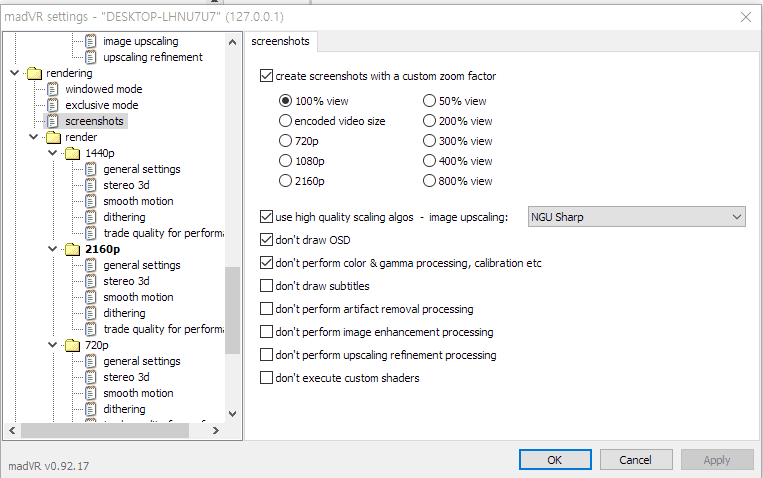This screenshot has width=763, height=478.
Task: Click the Cancel button
Action: pos(635,460)
